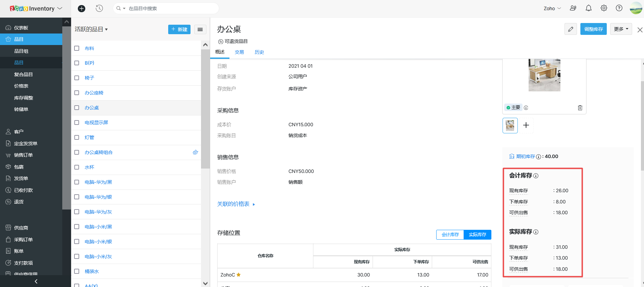Delete the item image with trash icon
This screenshot has width=644, height=287.
[580, 108]
